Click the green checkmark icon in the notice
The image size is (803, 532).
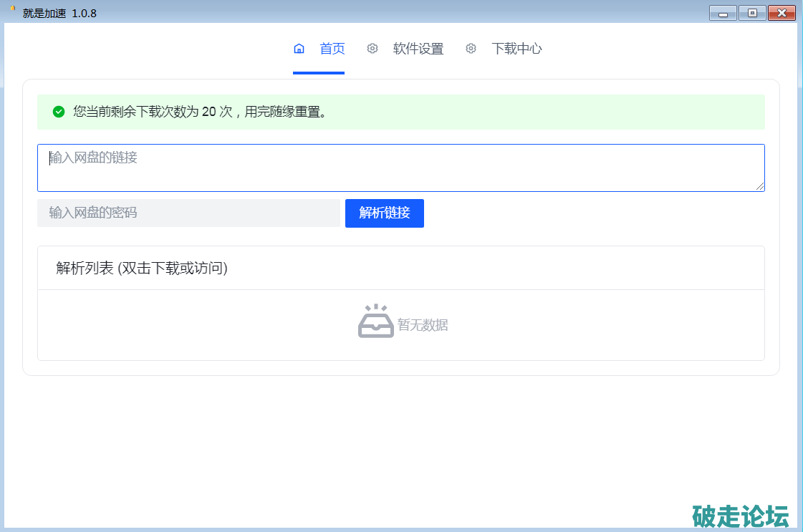(59, 112)
